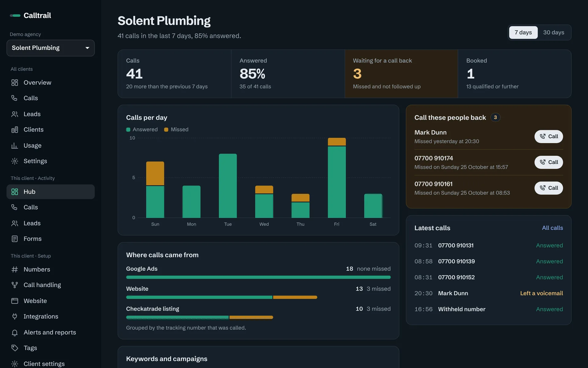Image resolution: width=588 pixels, height=368 pixels.
Task: Open Call handling setup
Action: [x=51, y=285]
